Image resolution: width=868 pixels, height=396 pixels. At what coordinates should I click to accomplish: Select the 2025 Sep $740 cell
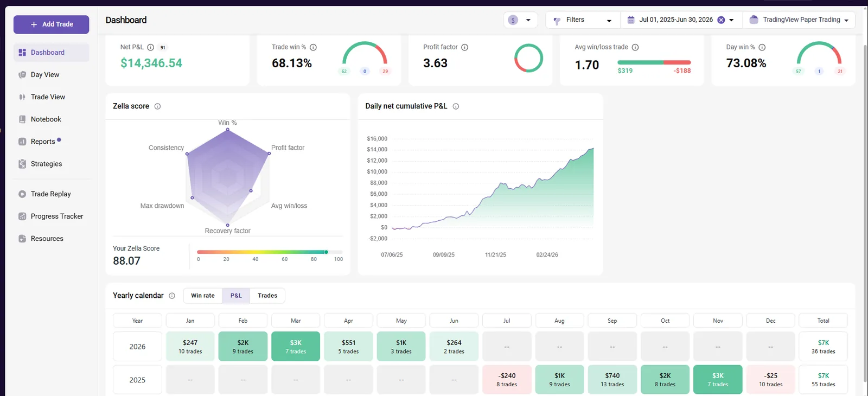tap(612, 380)
